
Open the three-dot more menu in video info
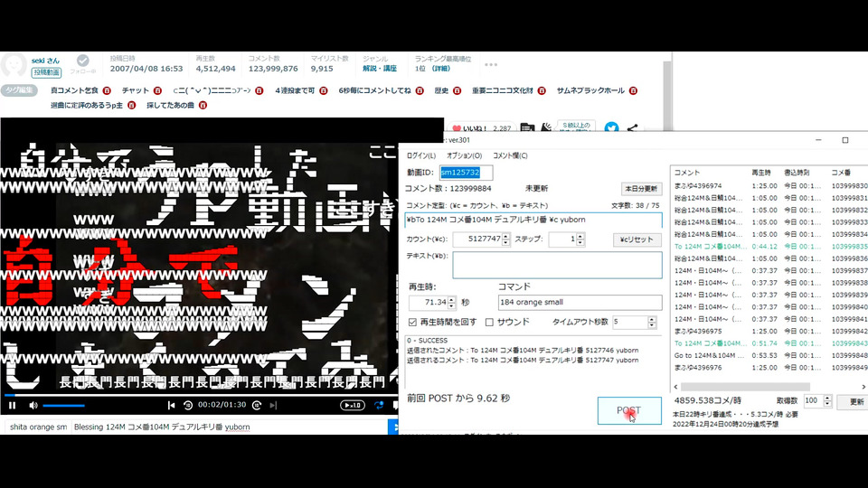click(490, 65)
